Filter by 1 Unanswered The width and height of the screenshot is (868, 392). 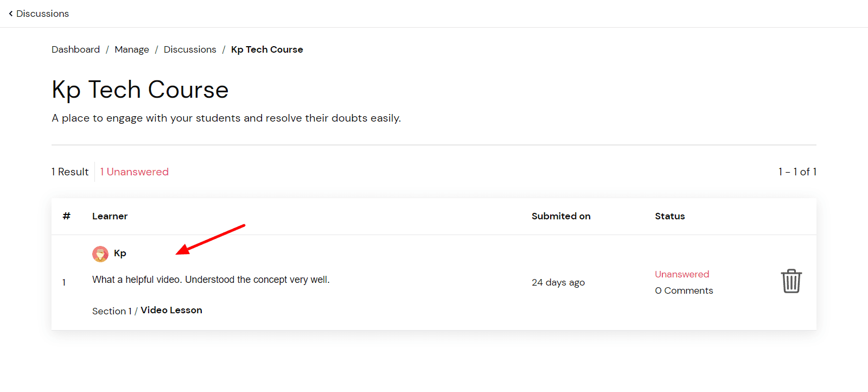click(135, 172)
